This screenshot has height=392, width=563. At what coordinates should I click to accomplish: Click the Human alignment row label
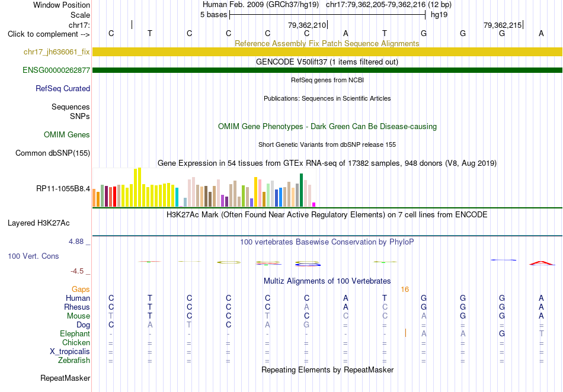pyautogui.click(x=78, y=298)
